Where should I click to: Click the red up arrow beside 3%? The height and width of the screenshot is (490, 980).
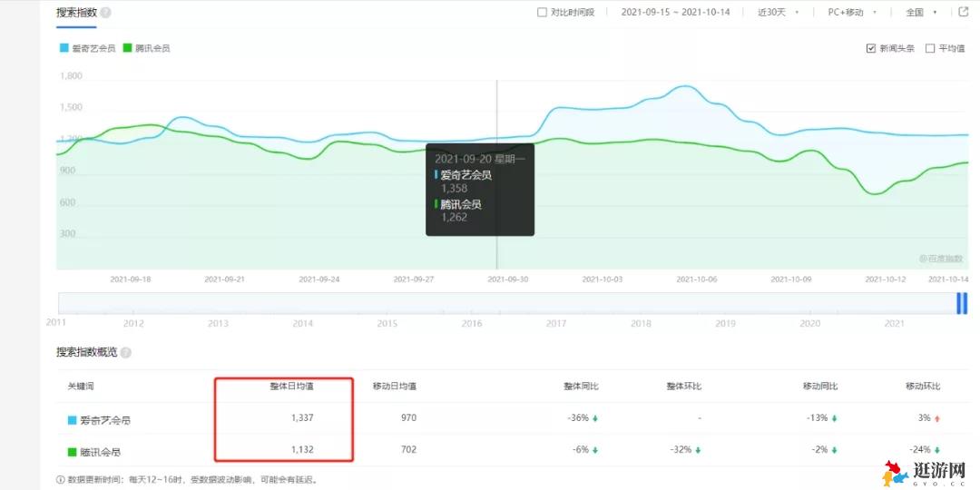point(937,418)
